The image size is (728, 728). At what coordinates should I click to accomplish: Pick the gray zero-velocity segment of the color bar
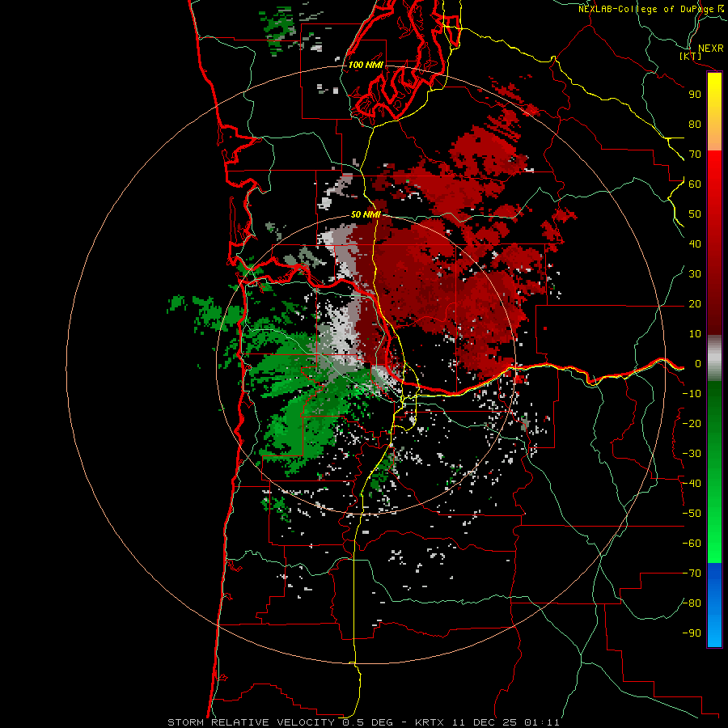(x=714, y=358)
